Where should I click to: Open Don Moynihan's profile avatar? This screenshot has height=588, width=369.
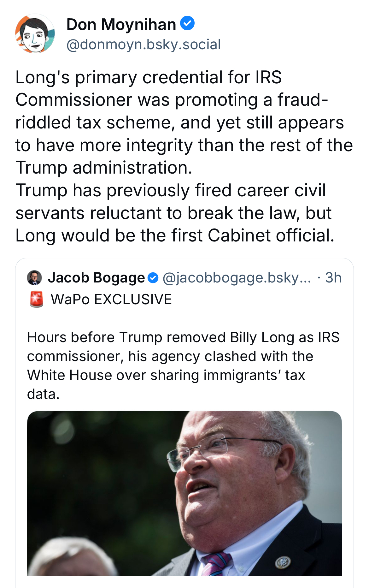[35, 33]
